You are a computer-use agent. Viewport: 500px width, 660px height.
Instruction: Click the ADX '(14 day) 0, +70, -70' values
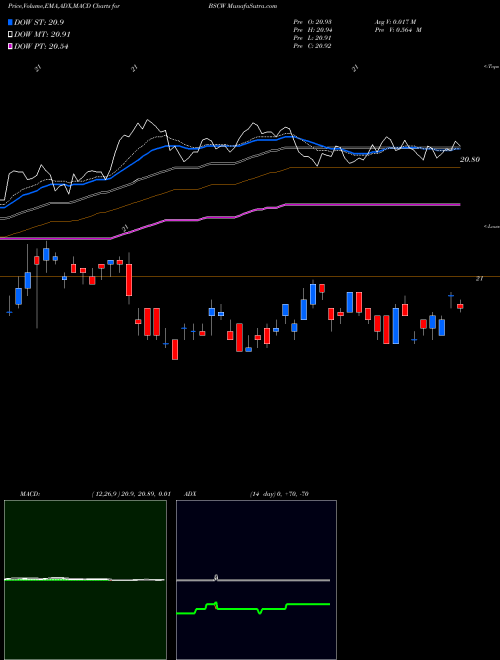point(279,494)
